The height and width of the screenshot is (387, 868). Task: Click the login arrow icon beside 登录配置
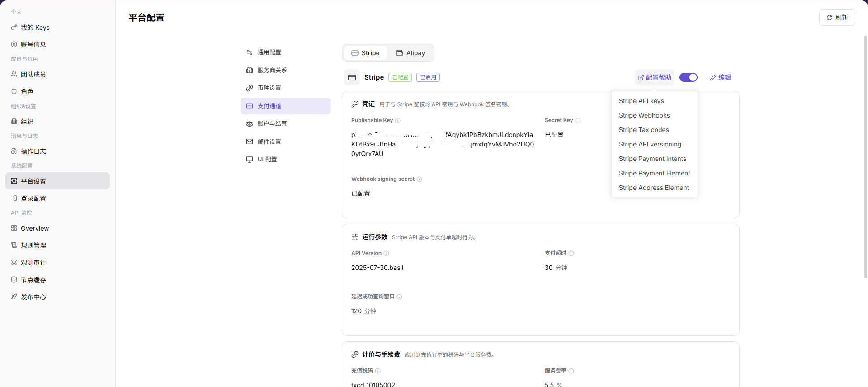coord(14,198)
